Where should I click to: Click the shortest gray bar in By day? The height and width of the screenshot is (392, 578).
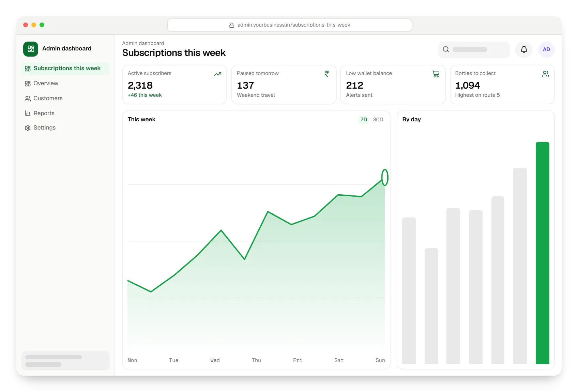click(x=431, y=306)
